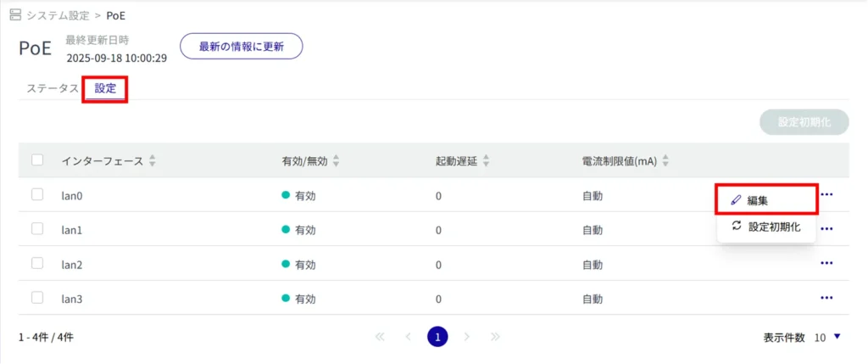Check the lan0 row checkbox
868x364 pixels.
point(37,195)
